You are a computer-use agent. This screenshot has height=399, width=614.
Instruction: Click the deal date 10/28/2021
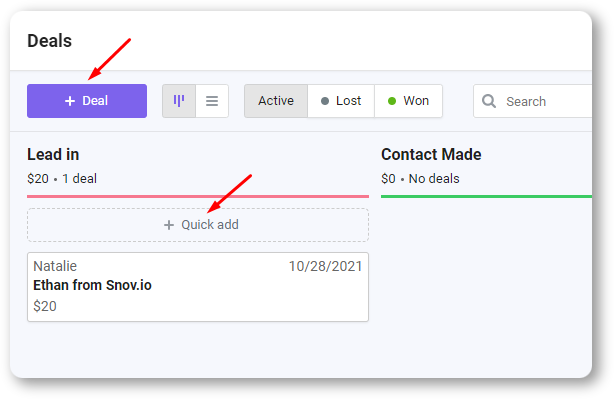(x=325, y=266)
